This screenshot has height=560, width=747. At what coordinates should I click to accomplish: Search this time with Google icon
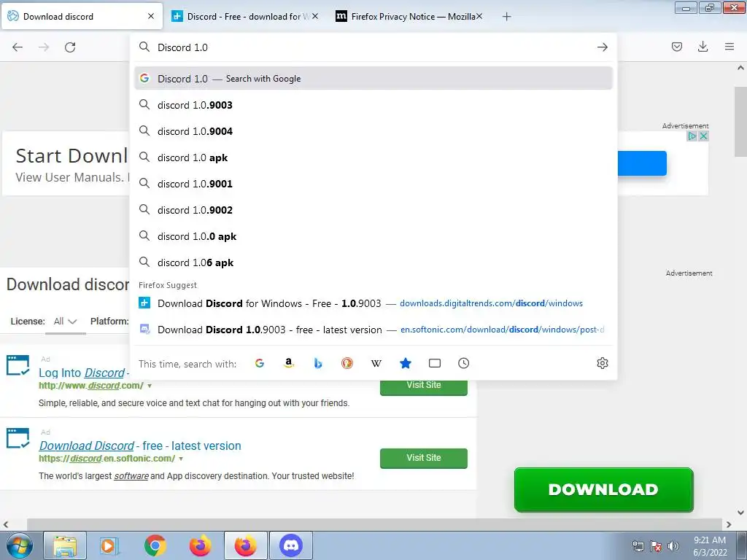tap(260, 363)
